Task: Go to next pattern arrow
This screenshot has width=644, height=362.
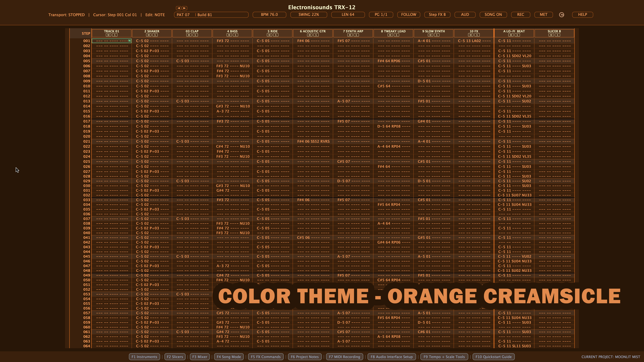Action: click(184, 8)
